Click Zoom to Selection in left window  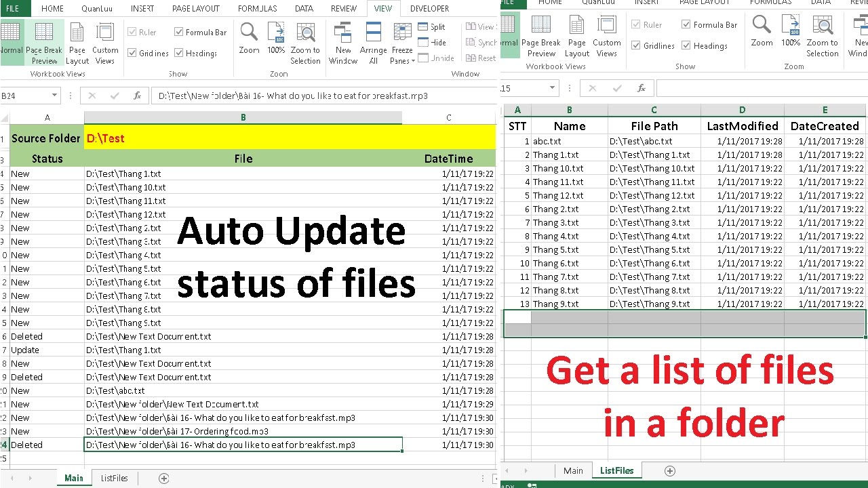(305, 43)
